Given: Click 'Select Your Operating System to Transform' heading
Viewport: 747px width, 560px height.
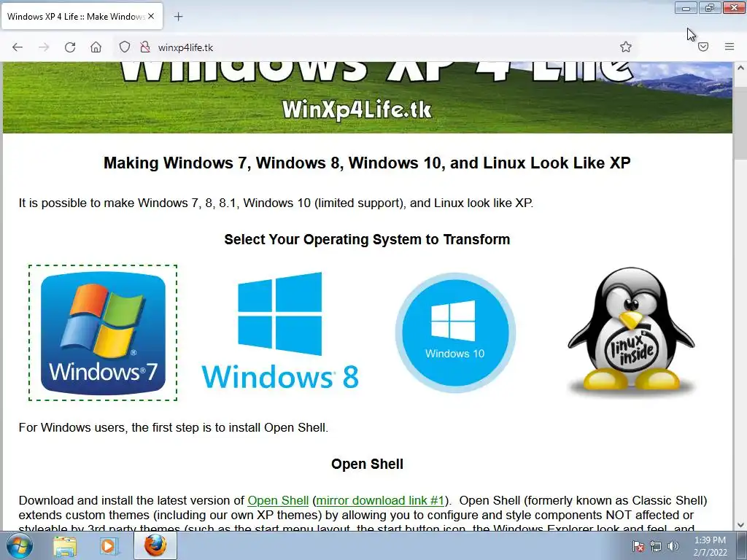Looking at the screenshot, I should pyautogui.click(x=368, y=239).
